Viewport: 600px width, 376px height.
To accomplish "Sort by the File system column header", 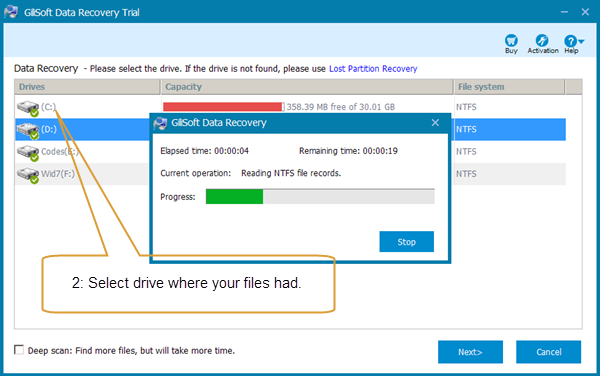I will pos(509,87).
